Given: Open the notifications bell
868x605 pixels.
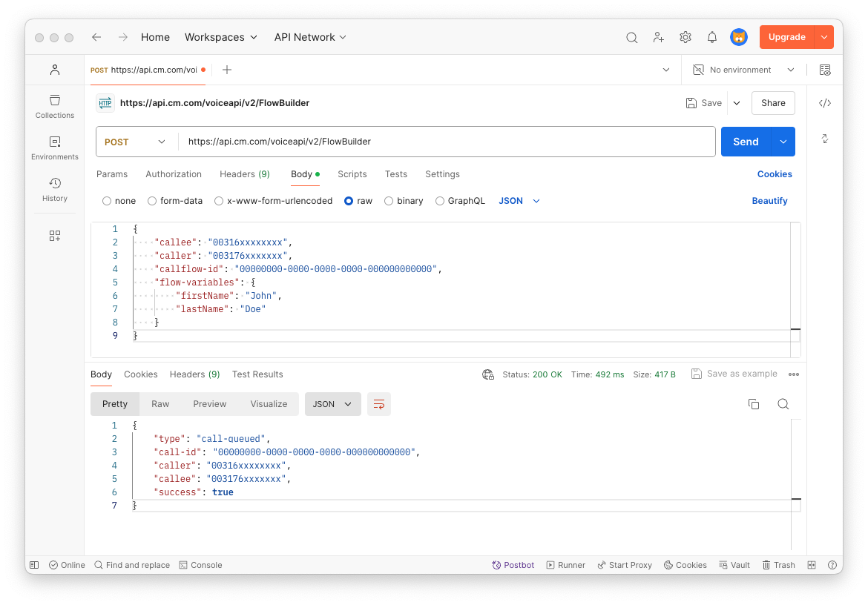Looking at the screenshot, I should pos(712,37).
